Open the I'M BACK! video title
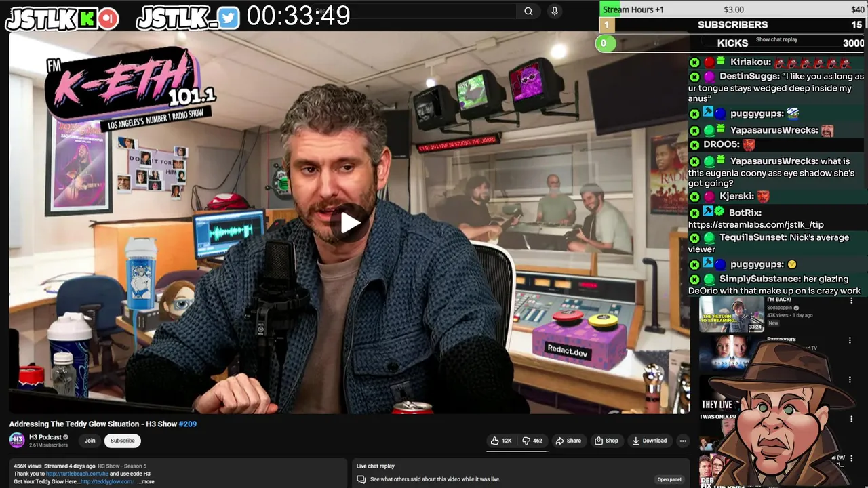The height and width of the screenshot is (488, 868). coord(779,299)
